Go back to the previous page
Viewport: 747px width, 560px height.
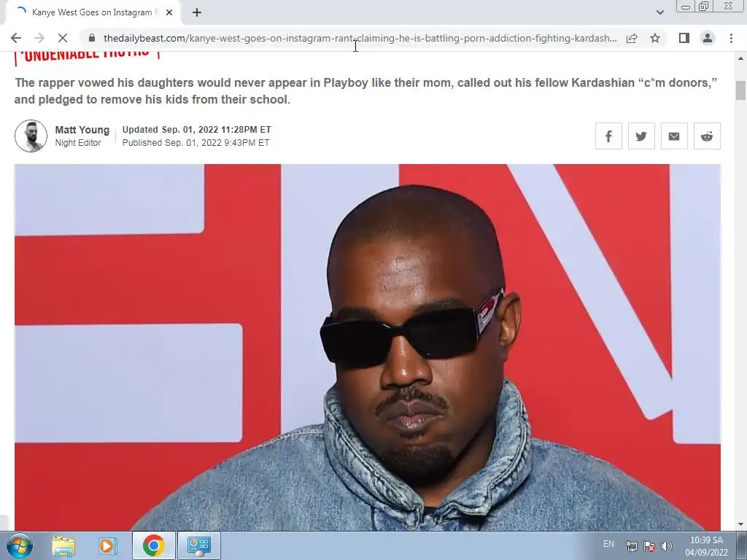16,38
